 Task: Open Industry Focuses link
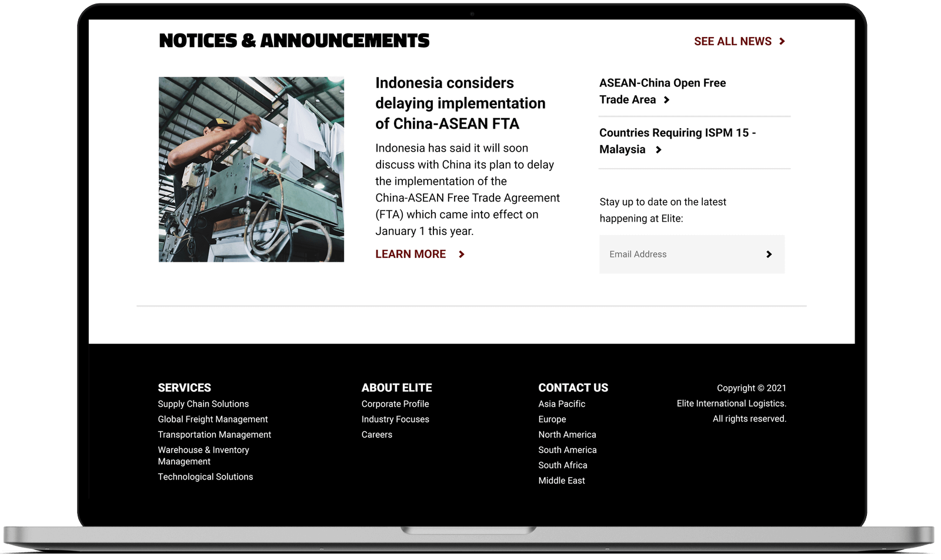tap(395, 420)
